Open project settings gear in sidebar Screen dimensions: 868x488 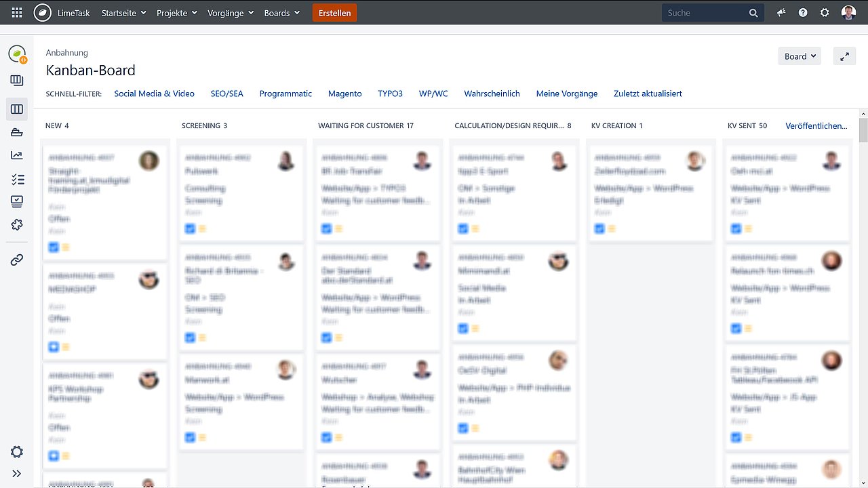click(17, 452)
